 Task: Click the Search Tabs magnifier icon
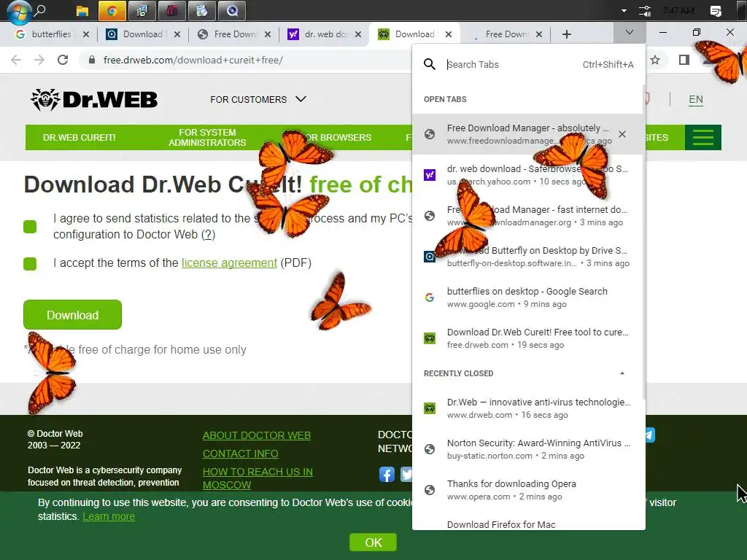click(429, 64)
